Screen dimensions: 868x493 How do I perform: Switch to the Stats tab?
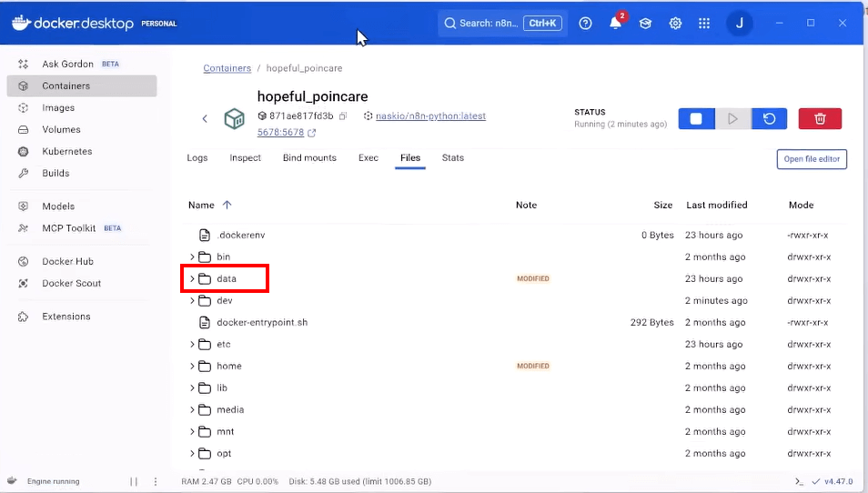453,157
